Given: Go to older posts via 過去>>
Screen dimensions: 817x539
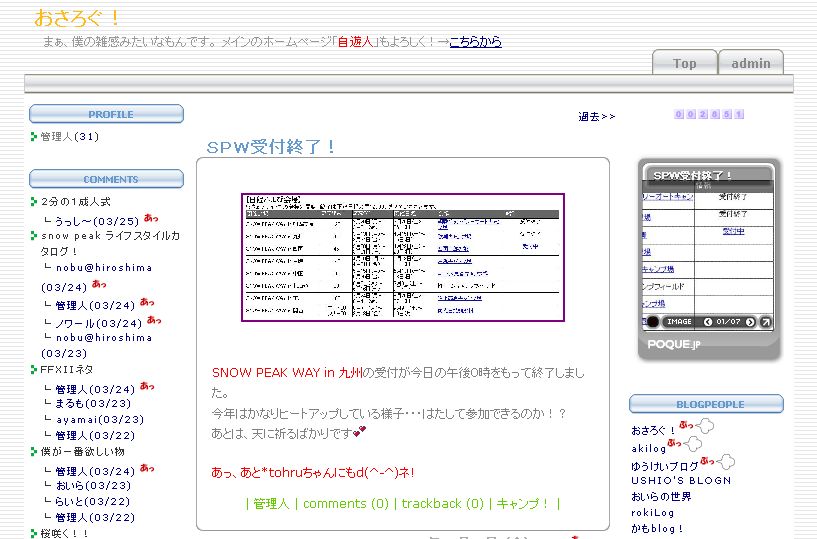Looking at the screenshot, I should [x=597, y=116].
